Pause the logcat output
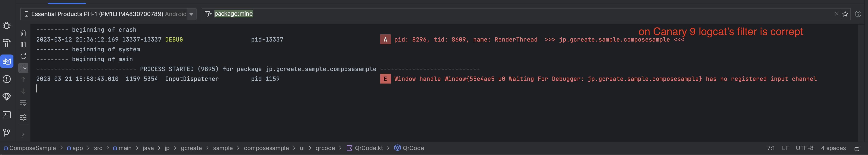The width and height of the screenshot is (868, 155). 23,45
